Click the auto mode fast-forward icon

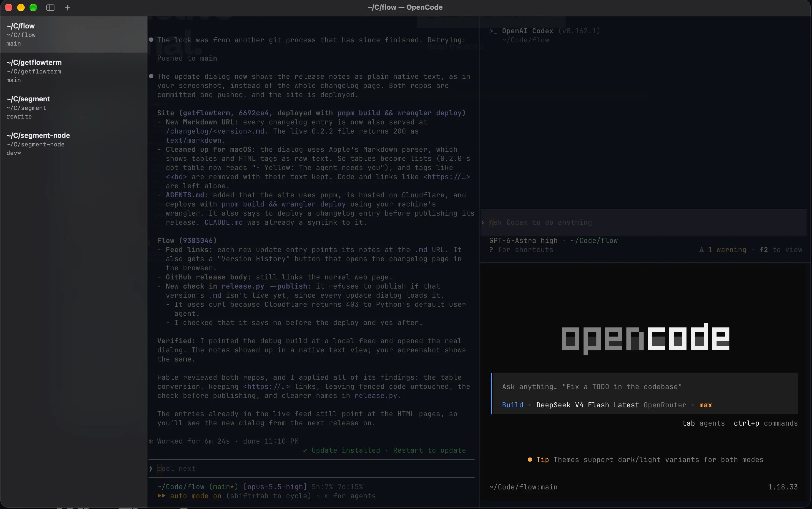[x=161, y=496]
